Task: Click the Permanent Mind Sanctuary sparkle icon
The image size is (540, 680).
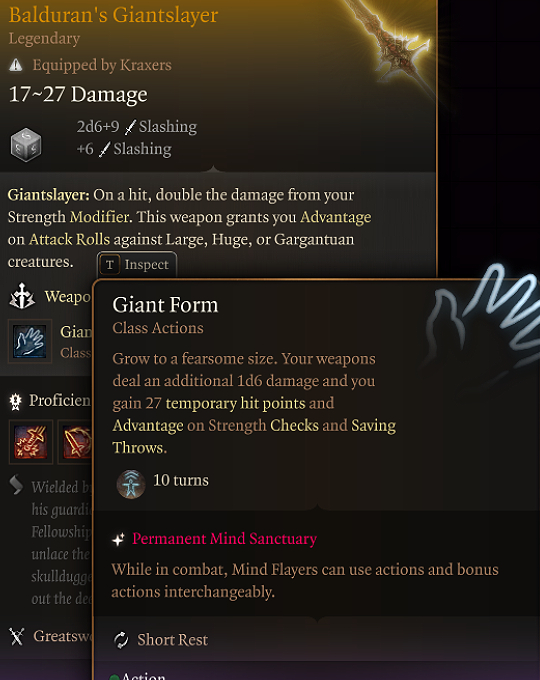Action: tap(118, 539)
